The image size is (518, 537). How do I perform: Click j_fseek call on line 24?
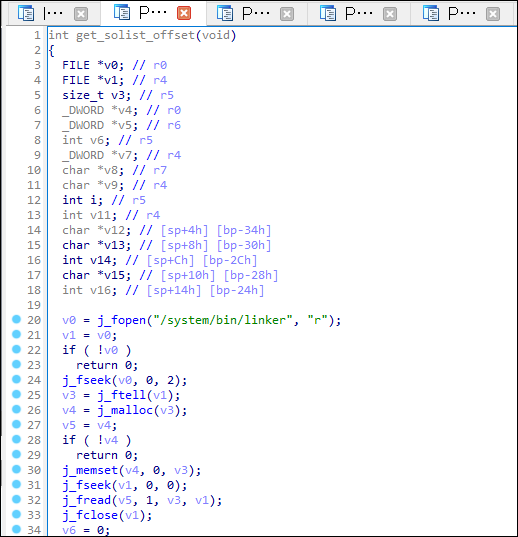tap(87, 380)
